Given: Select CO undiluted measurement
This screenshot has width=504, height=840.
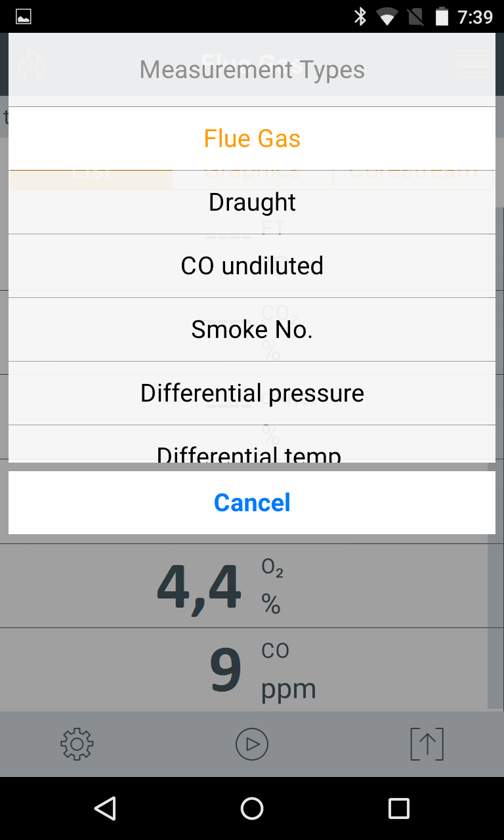Looking at the screenshot, I should point(252,266).
